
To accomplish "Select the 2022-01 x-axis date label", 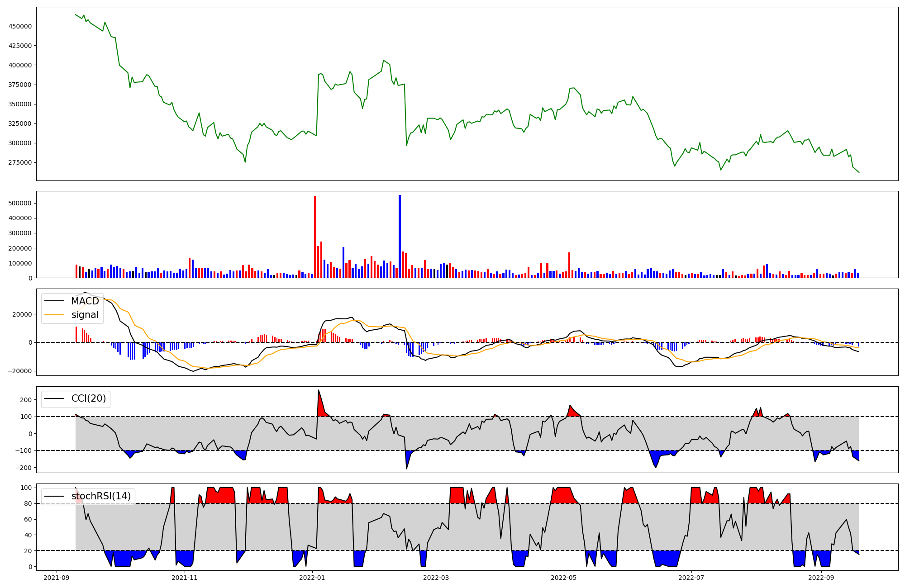I will click(312, 578).
